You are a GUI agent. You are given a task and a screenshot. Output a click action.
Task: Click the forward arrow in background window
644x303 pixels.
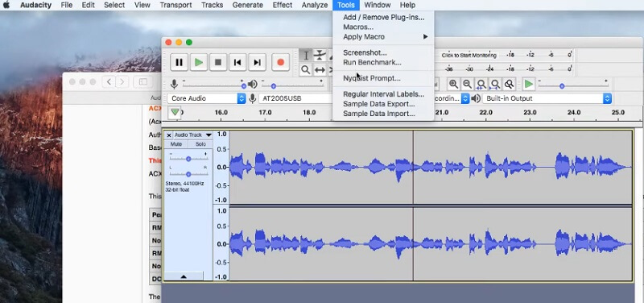(122, 82)
